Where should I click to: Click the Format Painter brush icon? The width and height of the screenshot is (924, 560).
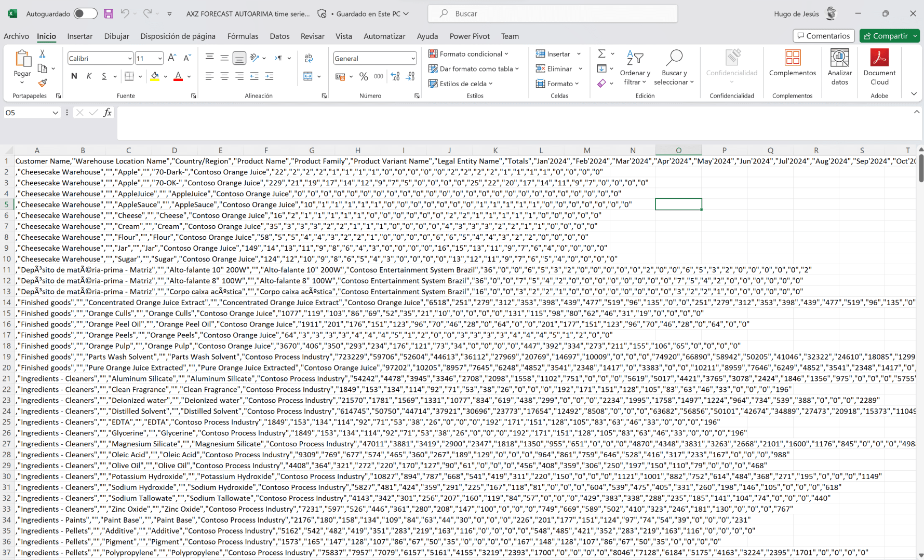click(43, 83)
